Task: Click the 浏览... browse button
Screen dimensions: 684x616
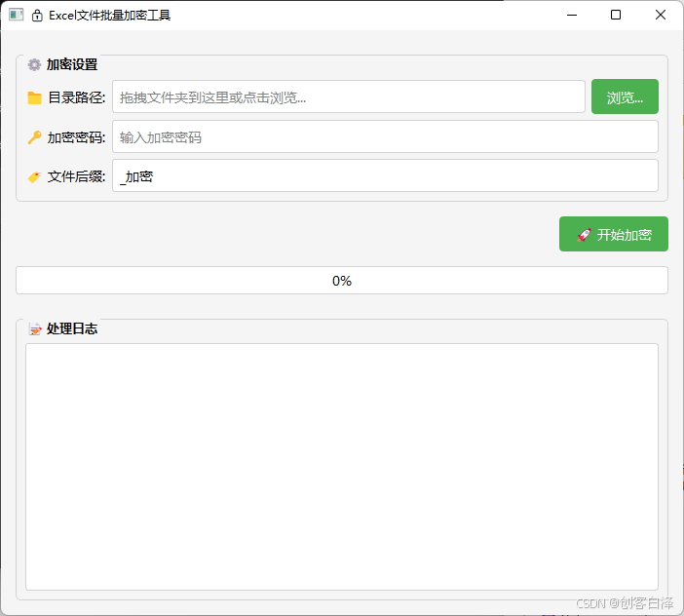Action: coord(625,96)
